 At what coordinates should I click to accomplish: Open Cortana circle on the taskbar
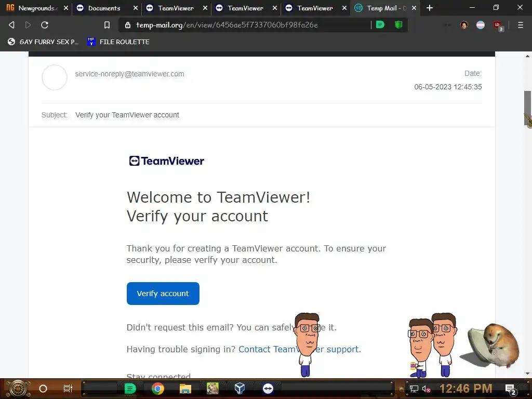(x=43, y=389)
